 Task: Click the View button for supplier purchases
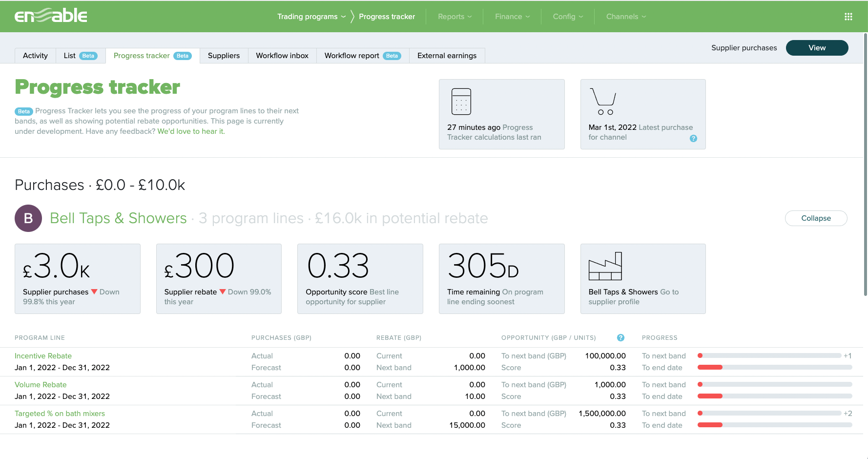(x=817, y=48)
